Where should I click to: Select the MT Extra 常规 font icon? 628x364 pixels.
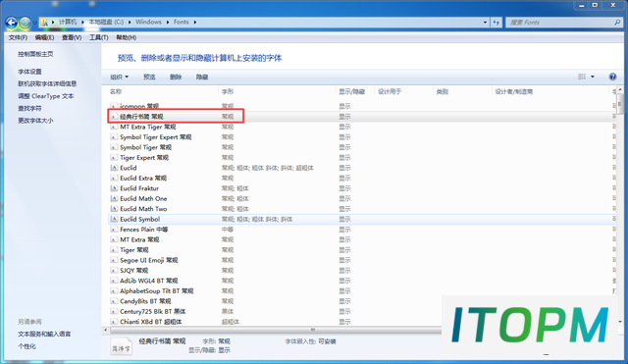click(x=114, y=239)
